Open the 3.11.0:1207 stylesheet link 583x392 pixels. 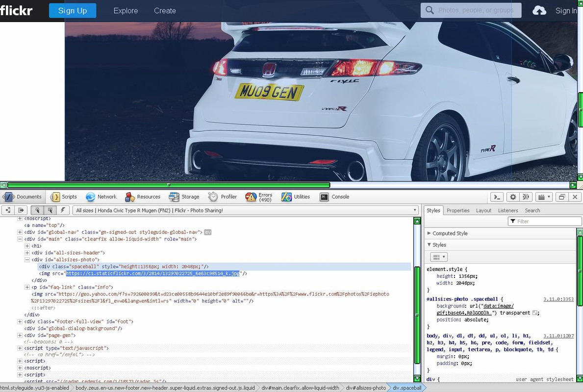tap(558, 336)
